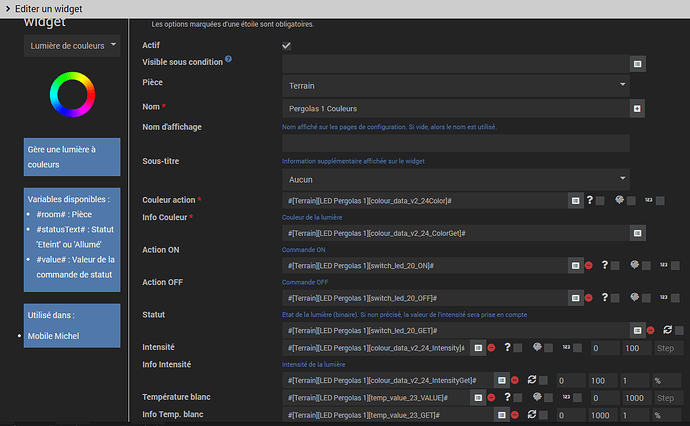Toggle the Actif checkbox

point(287,46)
